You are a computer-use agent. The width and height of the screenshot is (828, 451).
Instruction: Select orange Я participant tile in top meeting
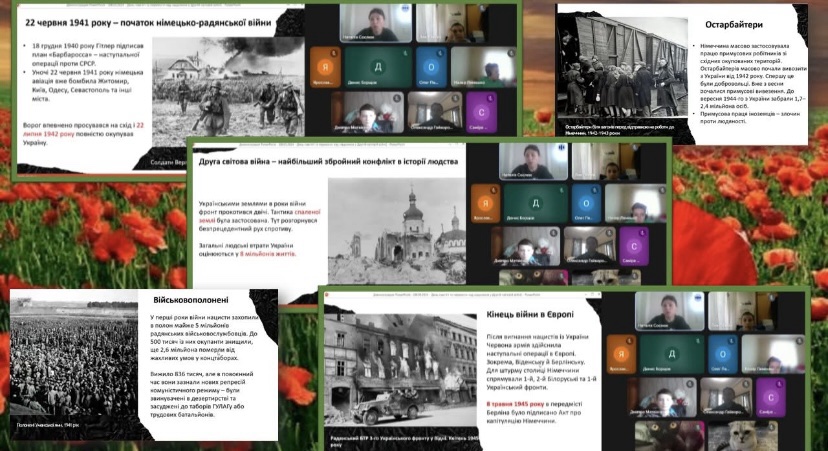325,68
